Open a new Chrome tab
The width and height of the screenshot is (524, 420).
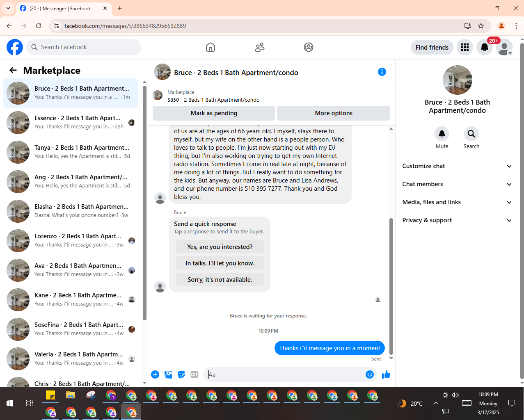[120, 8]
